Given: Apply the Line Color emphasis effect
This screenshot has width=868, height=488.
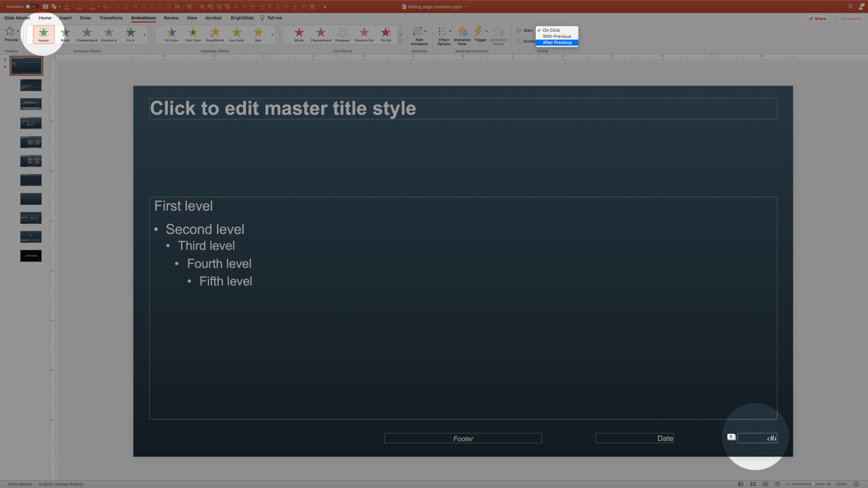Looking at the screenshot, I should click(236, 35).
